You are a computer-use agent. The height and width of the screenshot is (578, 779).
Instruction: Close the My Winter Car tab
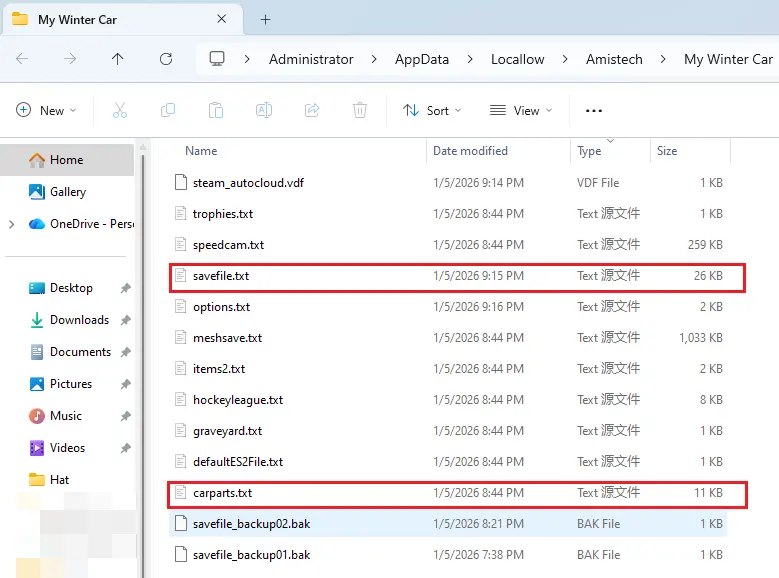(222, 19)
